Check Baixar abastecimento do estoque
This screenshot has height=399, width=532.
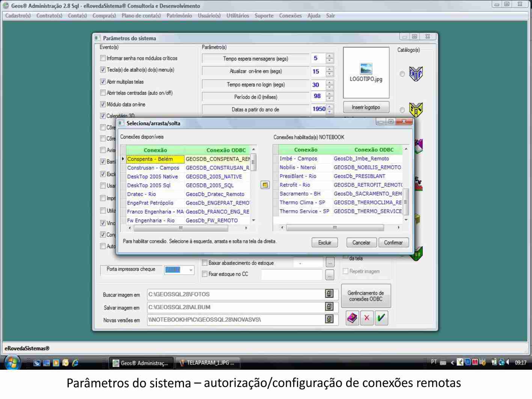click(x=205, y=263)
